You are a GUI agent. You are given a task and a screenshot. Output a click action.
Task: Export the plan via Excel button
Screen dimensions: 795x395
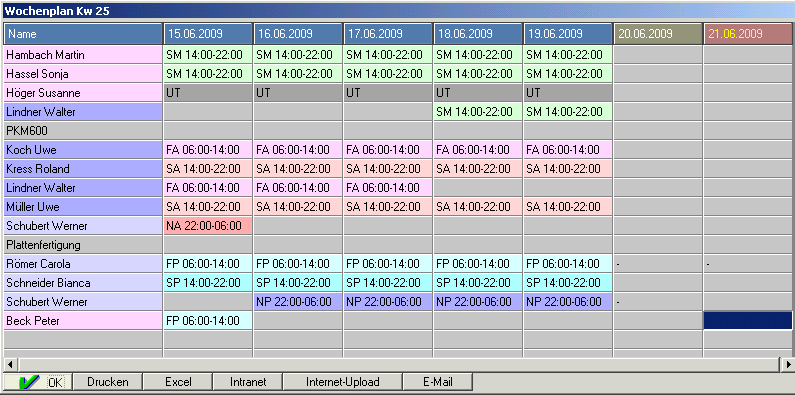177,382
